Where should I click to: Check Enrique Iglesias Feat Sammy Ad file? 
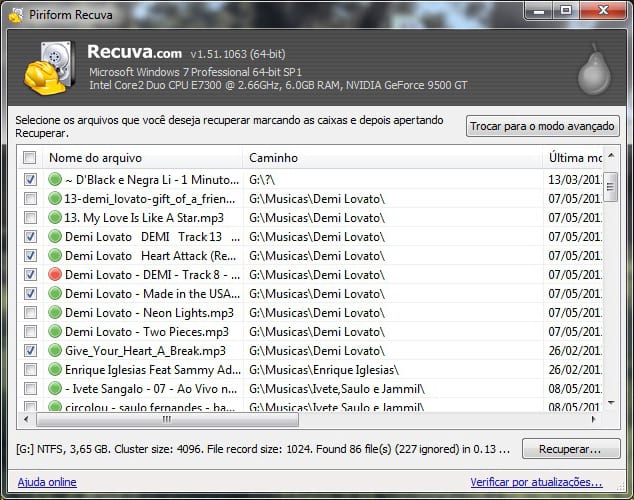pyautogui.click(x=30, y=369)
